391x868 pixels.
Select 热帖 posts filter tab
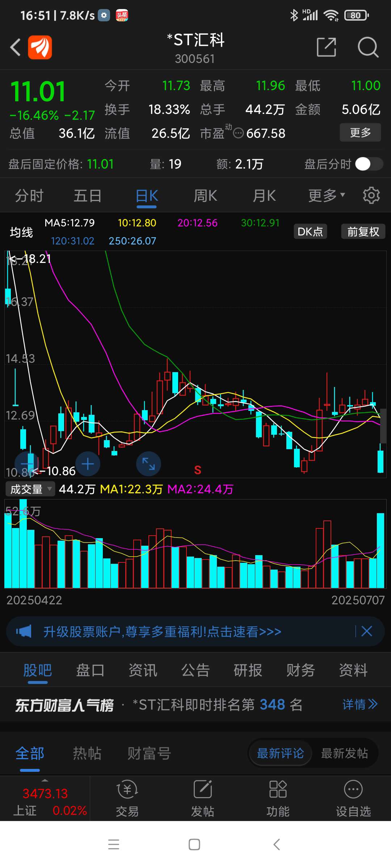tap(87, 754)
